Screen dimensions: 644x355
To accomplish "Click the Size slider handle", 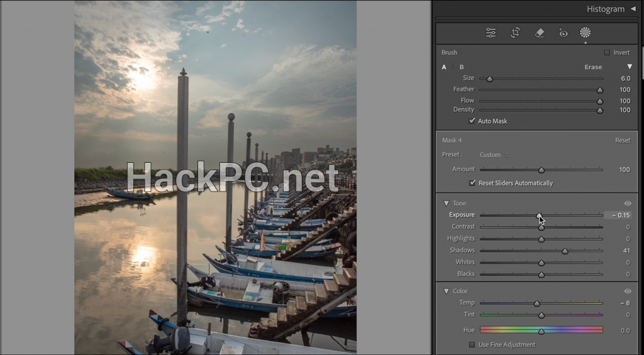I will click(x=489, y=79).
